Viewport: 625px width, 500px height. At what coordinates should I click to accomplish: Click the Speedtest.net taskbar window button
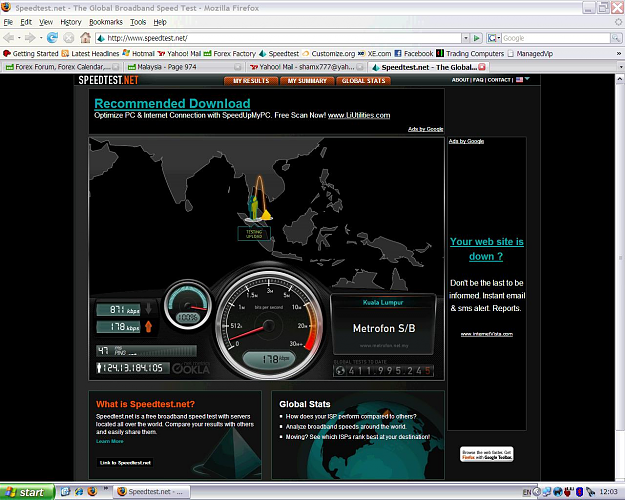[151, 492]
